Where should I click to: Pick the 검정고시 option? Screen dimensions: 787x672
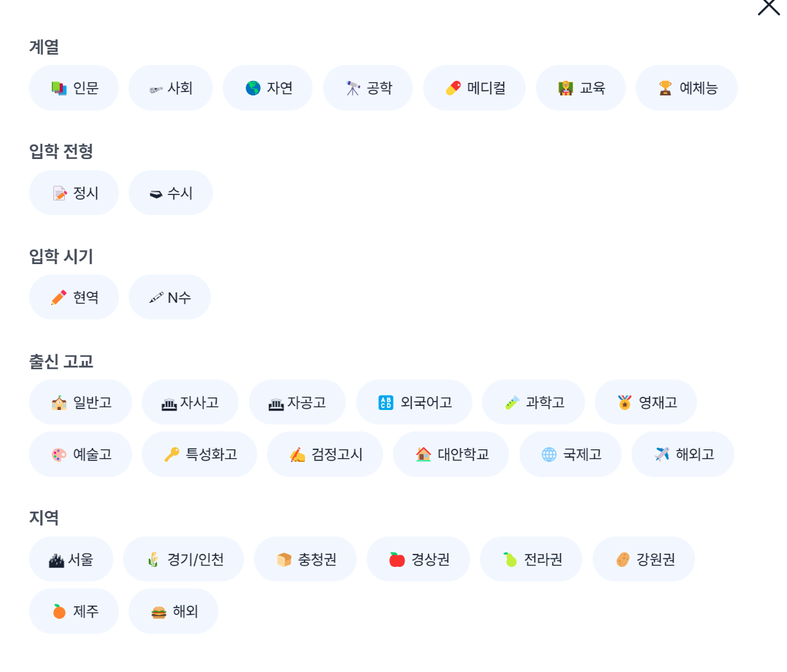(325, 454)
